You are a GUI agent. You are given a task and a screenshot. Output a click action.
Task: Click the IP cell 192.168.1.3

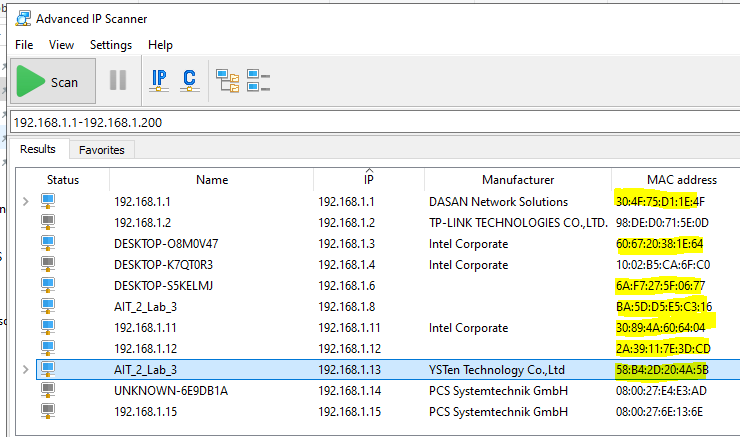pos(346,244)
